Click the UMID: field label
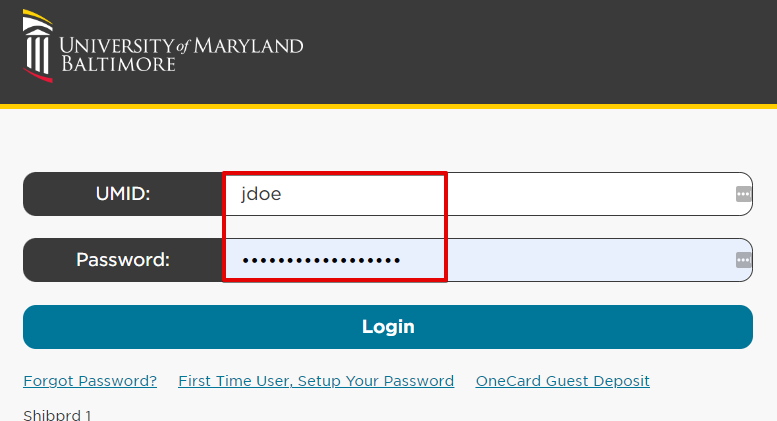 click(x=122, y=194)
